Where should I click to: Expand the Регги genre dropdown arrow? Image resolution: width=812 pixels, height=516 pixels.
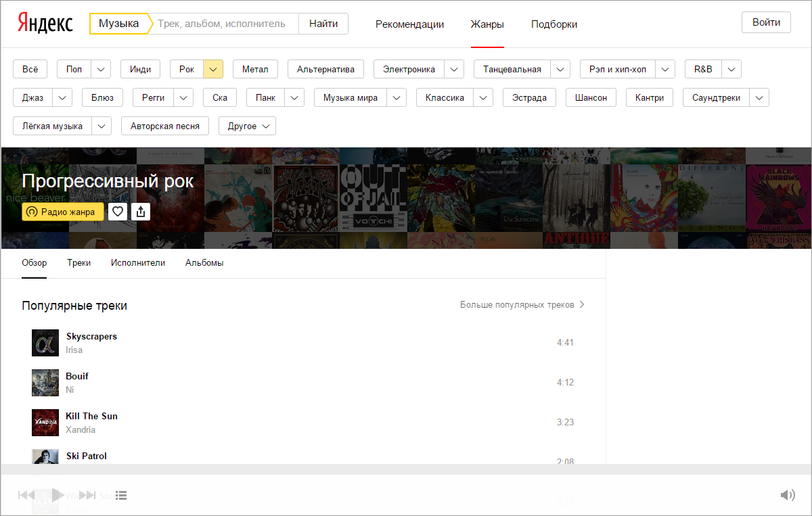point(183,97)
